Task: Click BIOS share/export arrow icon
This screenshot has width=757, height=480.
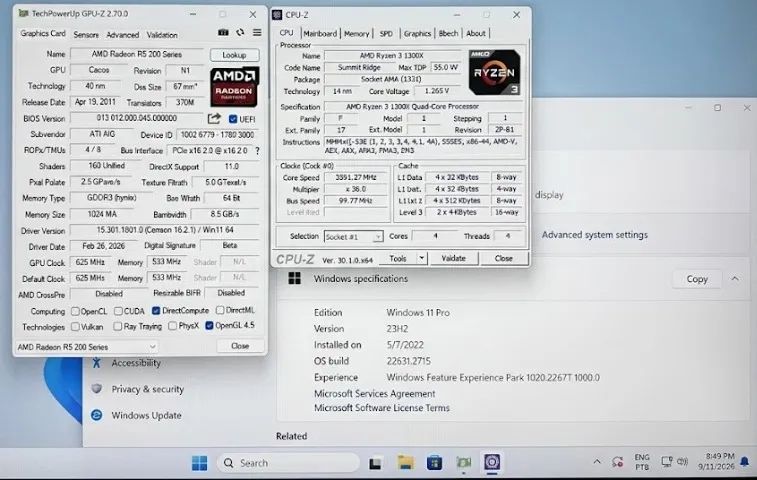Action: (x=214, y=118)
